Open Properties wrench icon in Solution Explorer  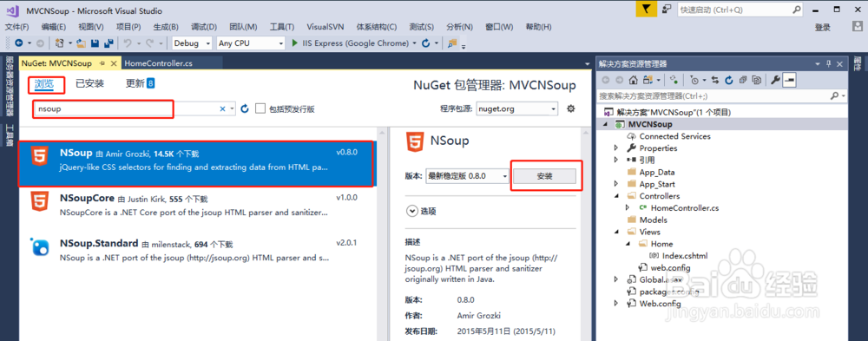pos(775,81)
